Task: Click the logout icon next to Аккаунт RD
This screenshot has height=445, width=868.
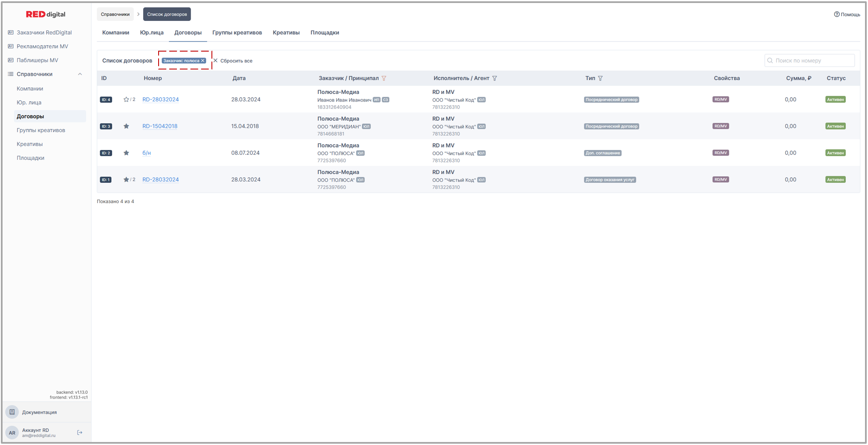Action: [80, 432]
